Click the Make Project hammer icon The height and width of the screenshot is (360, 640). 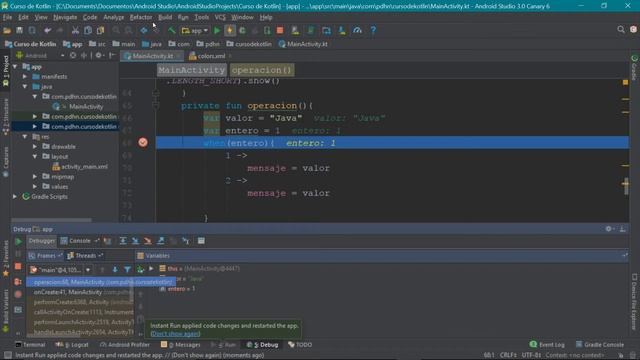click(x=172, y=30)
